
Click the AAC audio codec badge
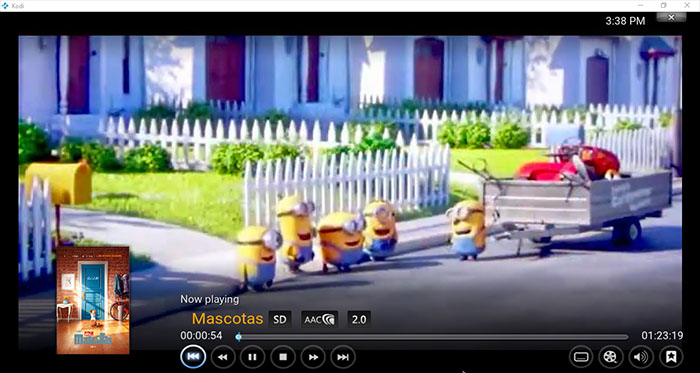[319, 319]
